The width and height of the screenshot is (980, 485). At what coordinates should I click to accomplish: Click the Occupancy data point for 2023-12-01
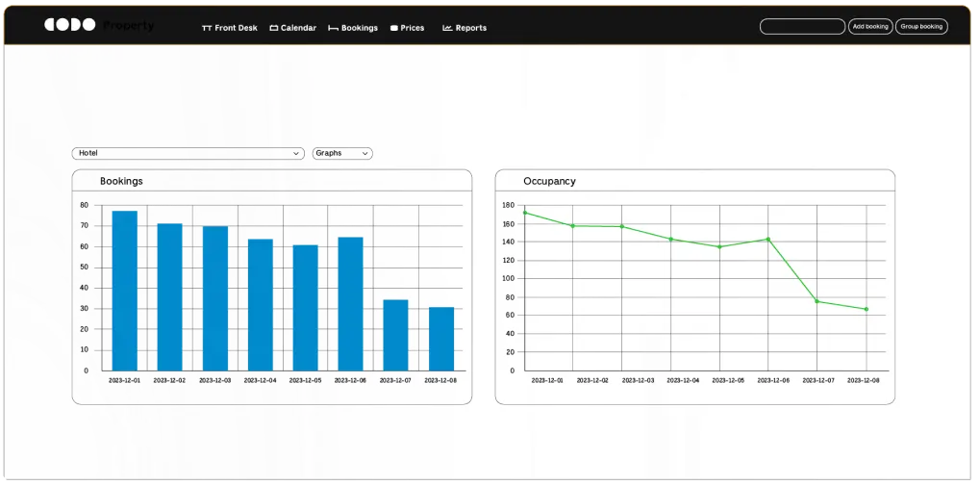[524, 213]
